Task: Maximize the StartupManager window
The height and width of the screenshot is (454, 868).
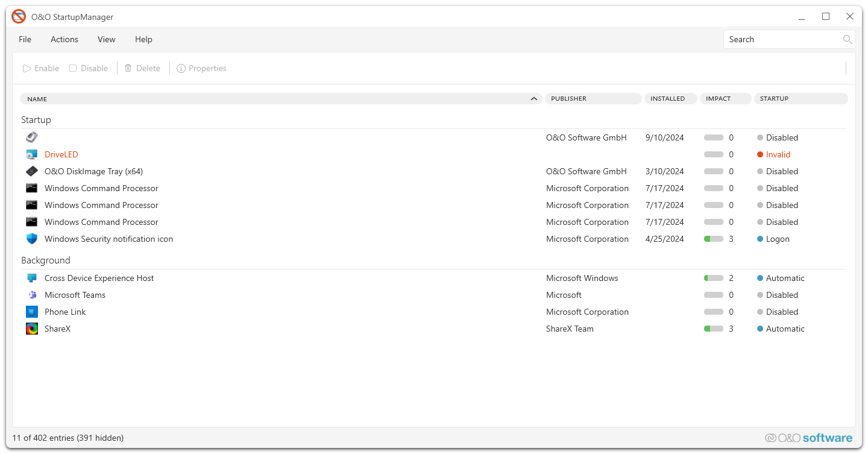Action: coord(826,17)
